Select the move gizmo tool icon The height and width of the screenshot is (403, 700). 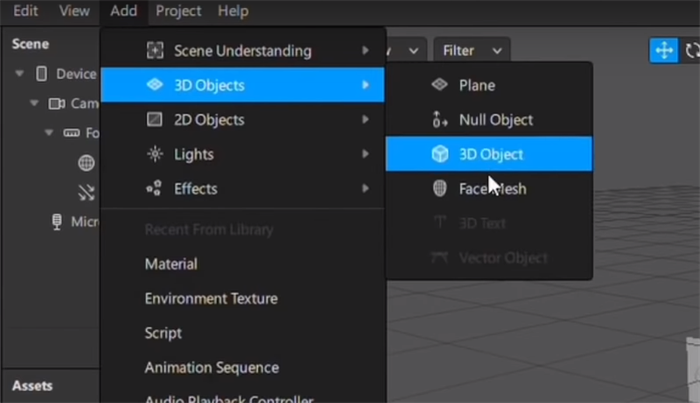663,50
